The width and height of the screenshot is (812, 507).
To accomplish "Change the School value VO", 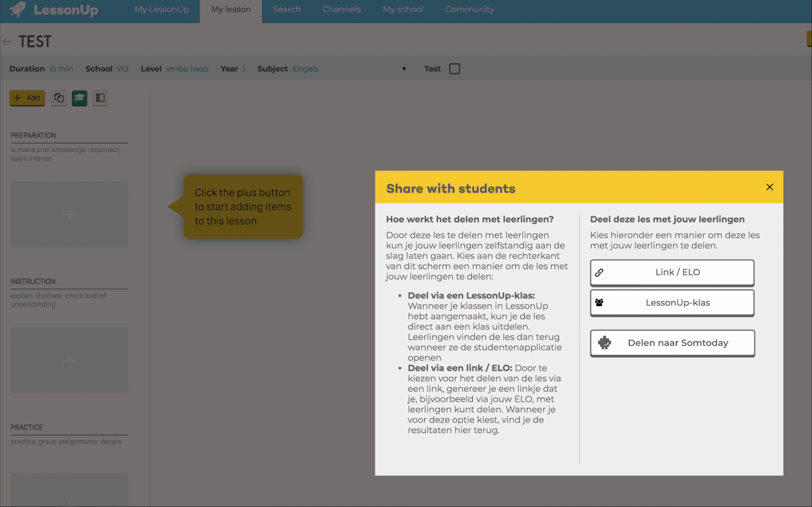I will [123, 69].
